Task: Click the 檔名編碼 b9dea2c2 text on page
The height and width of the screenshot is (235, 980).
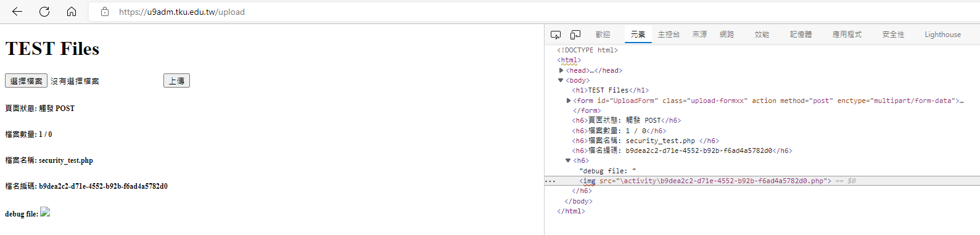Action: pyautogui.click(x=86, y=186)
